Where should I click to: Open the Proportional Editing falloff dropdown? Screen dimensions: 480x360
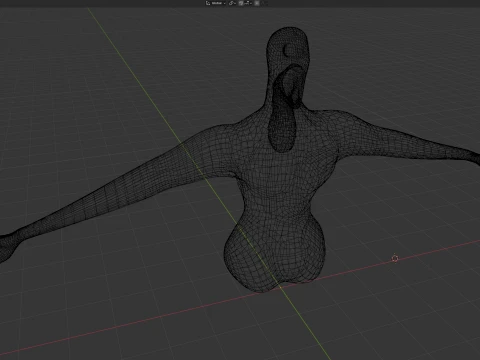(264, 3)
